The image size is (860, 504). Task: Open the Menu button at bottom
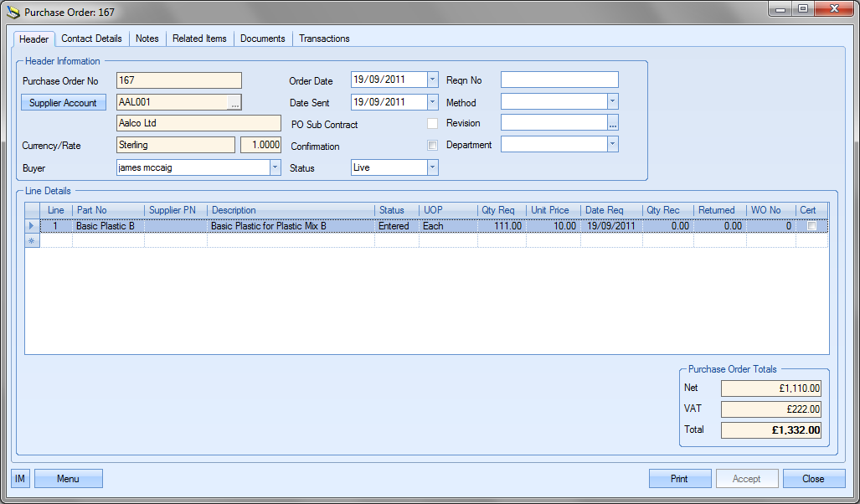point(68,479)
